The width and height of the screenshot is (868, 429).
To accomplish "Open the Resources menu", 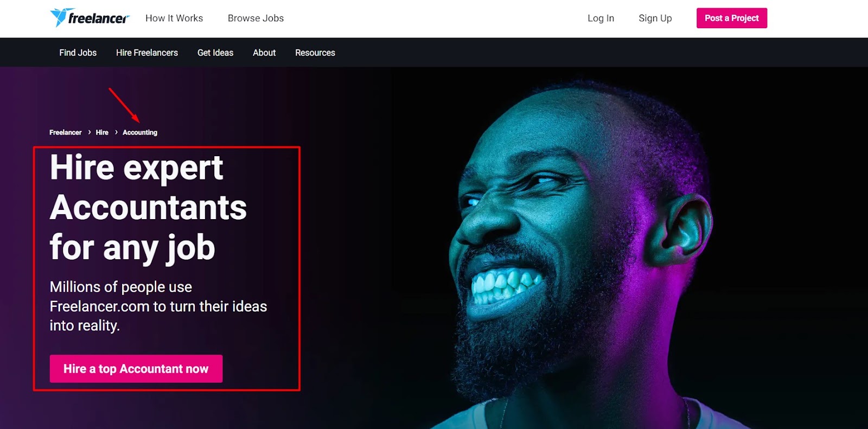I will pyautogui.click(x=315, y=53).
